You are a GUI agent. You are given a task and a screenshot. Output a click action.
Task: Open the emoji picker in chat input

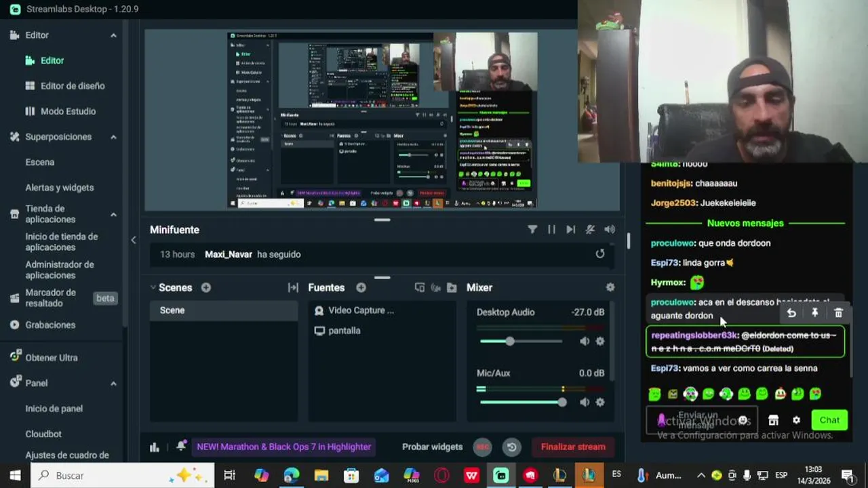pos(743,420)
